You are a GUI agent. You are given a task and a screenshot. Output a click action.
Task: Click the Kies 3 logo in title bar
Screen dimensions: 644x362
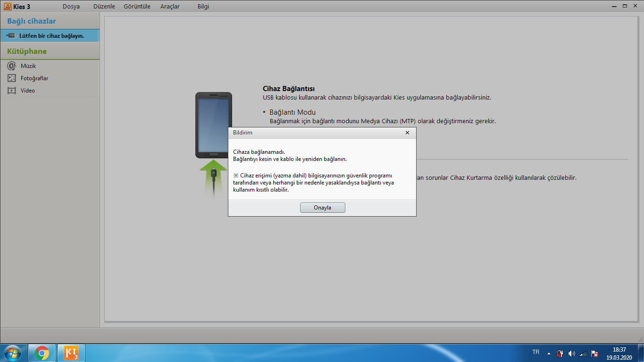point(8,6)
